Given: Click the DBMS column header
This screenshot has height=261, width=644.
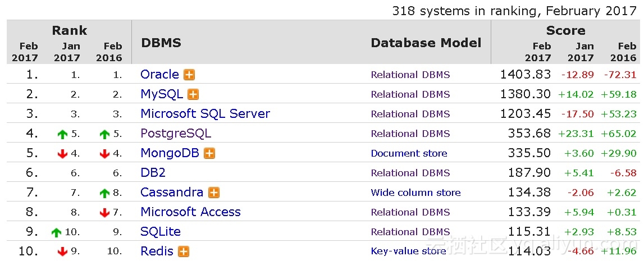Looking at the screenshot, I should (x=161, y=43).
